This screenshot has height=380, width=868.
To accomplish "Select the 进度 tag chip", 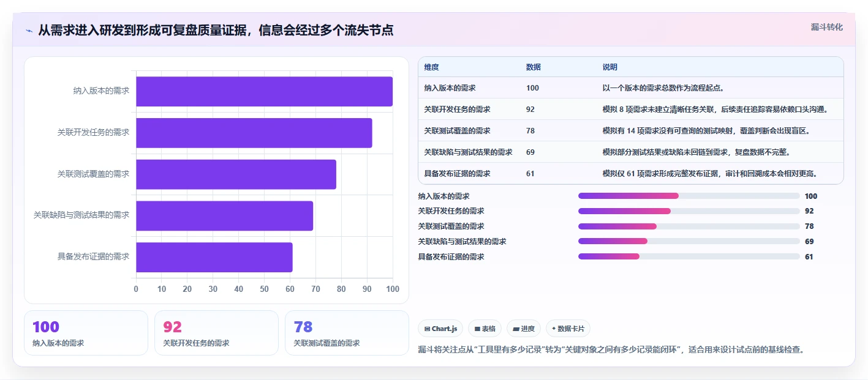I will [524, 329].
